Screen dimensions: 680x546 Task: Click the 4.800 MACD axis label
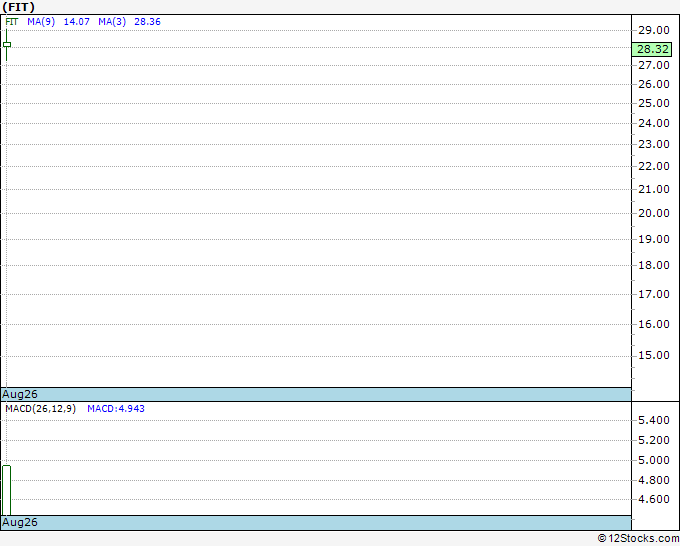pos(654,480)
